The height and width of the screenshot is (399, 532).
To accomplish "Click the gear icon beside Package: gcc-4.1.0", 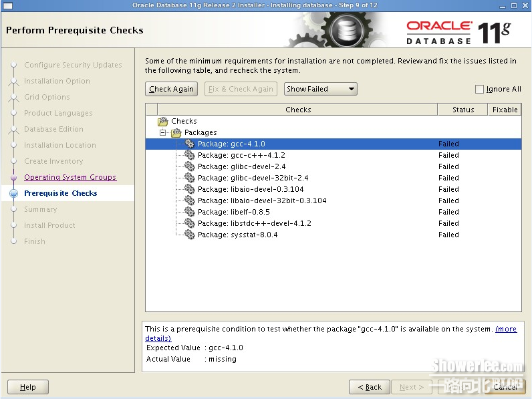I will tap(190, 144).
